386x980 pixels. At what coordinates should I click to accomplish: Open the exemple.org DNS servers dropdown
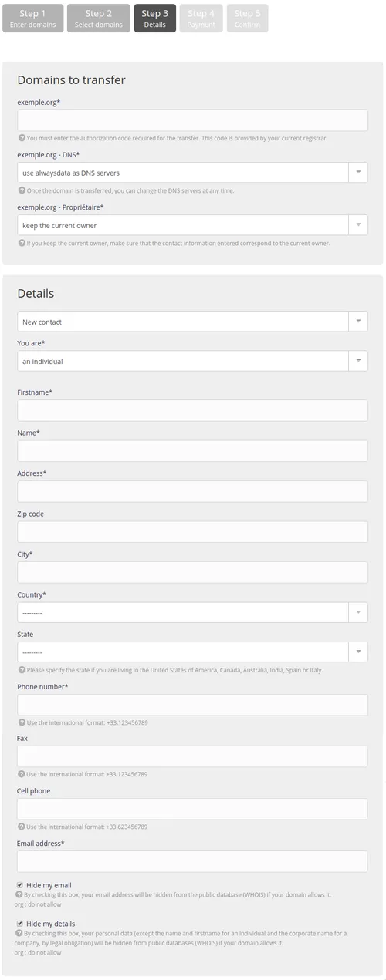pyautogui.click(x=192, y=173)
